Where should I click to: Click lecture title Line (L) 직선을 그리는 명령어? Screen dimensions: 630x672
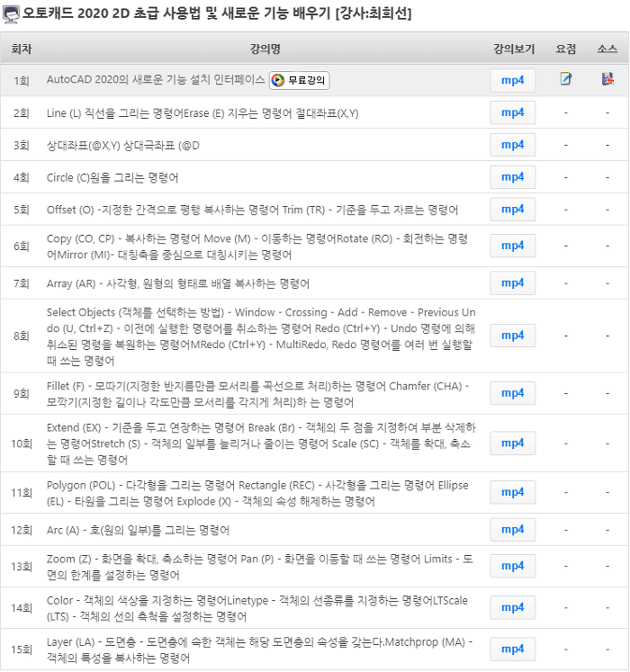202,113
